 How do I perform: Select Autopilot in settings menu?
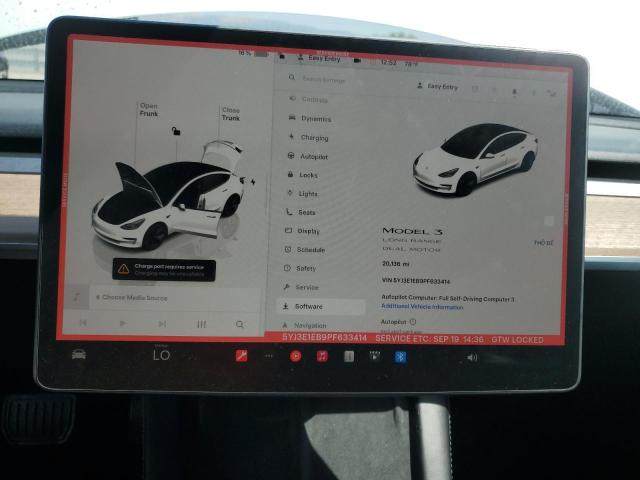click(313, 156)
